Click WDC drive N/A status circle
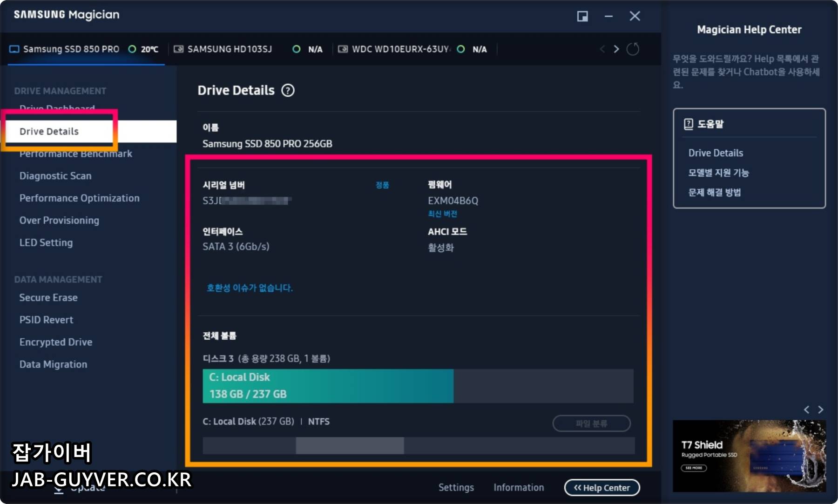 (x=461, y=49)
